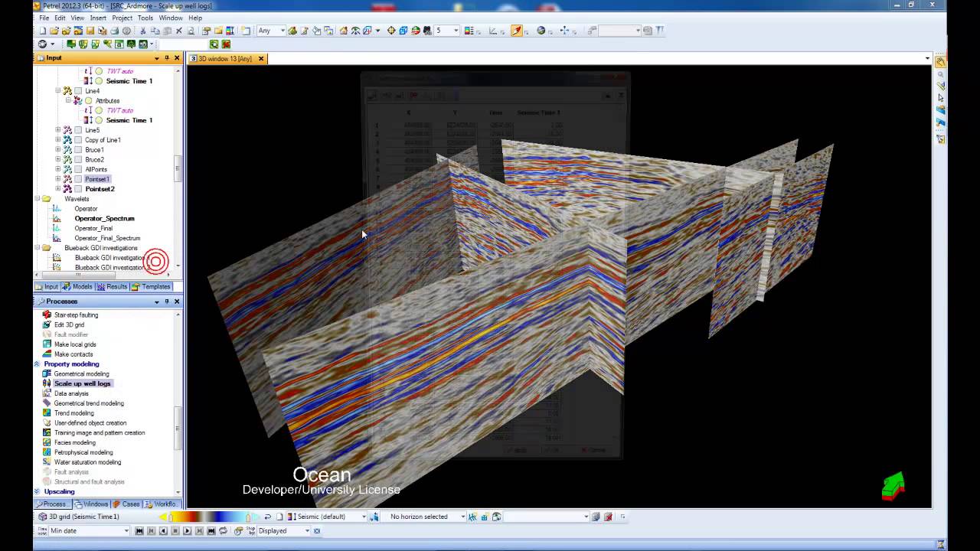Click the target zoom icon
Viewport: 980px width, 551px height.
391,31
